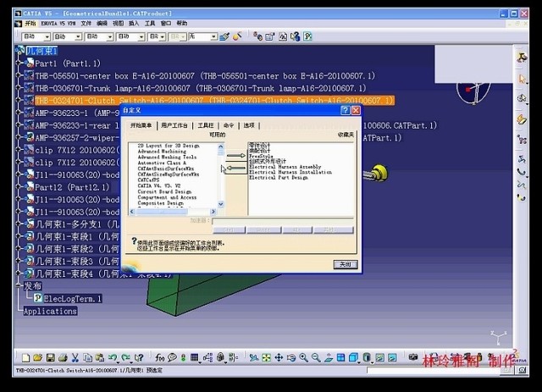Click the available list scroll-down arrow
The image size is (542, 392).
[x=220, y=204]
